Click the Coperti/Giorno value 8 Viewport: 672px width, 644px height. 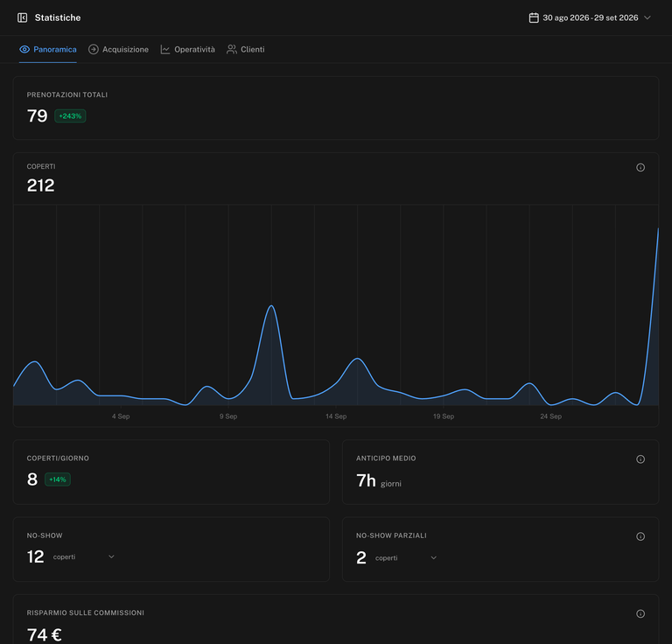tap(32, 479)
